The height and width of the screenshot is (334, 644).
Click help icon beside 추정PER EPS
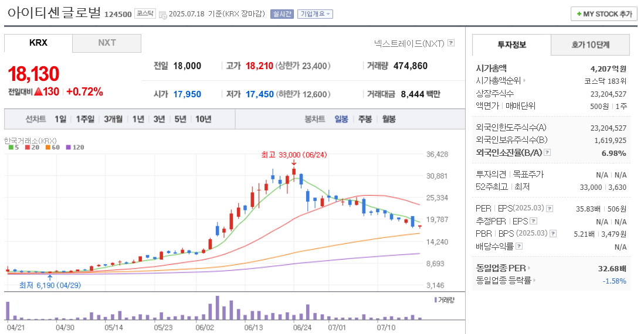tap(534, 221)
